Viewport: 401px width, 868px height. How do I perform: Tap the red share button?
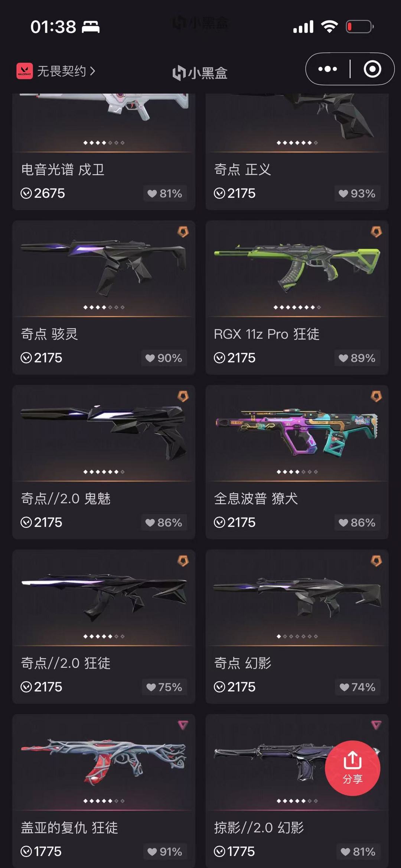coord(352,768)
